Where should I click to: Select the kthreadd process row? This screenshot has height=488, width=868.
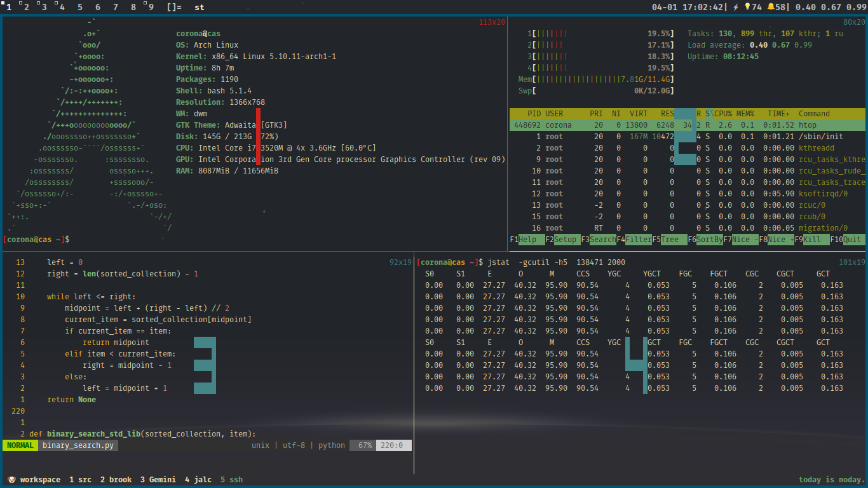pos(688,148)
